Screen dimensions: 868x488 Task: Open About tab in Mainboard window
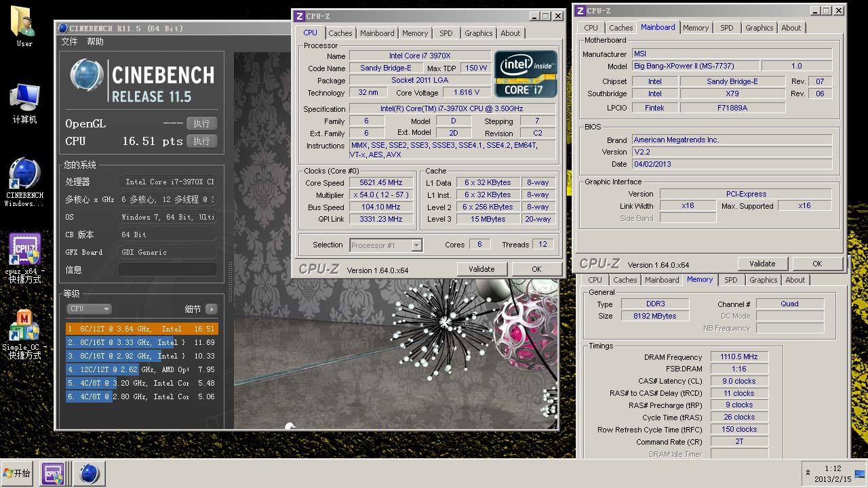click(791, 28)
